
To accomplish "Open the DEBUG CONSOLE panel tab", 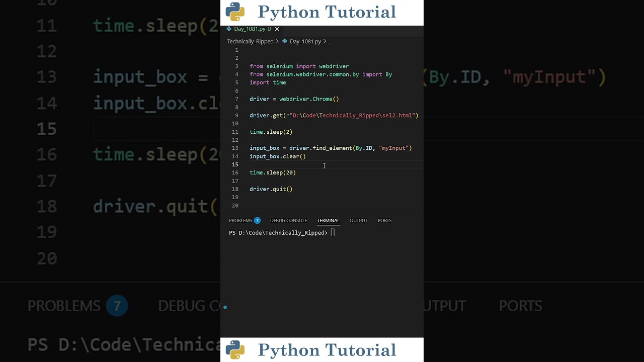I will [x=288, y=220].
